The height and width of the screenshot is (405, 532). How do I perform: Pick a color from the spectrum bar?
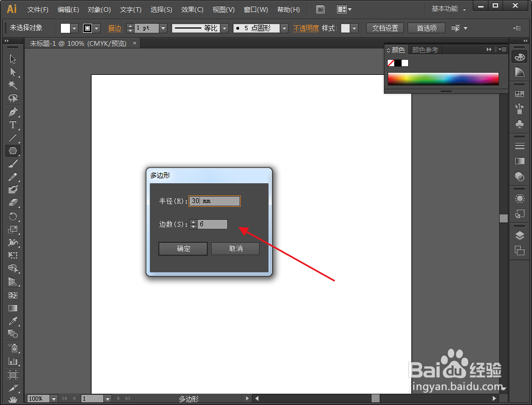(x=443, y=79)
